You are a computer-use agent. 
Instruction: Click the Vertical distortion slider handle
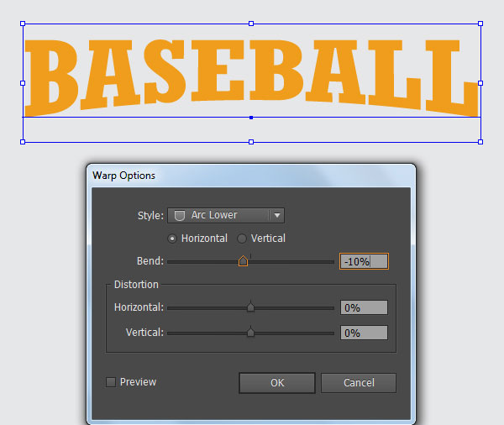point(250,332)
